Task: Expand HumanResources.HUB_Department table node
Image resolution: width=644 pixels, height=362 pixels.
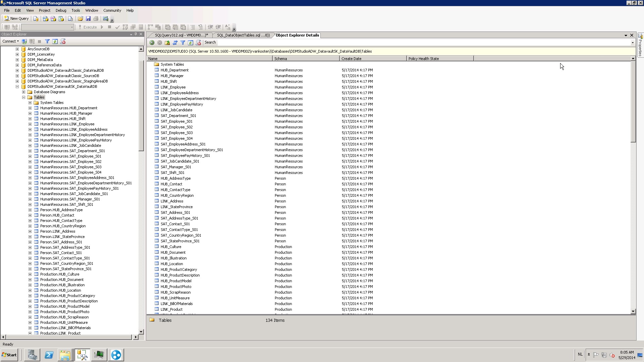Action: [x=30, y=108]
